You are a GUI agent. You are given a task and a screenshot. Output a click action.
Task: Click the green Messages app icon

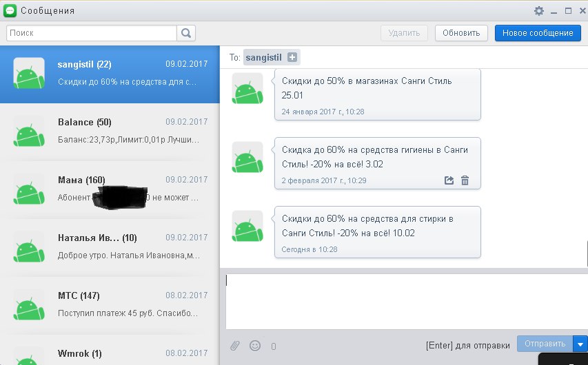tap(10, 10)
